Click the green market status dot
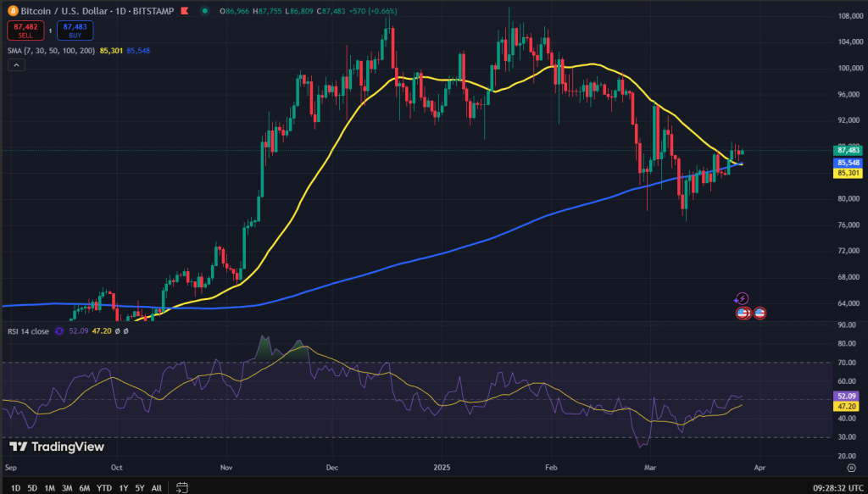Viewport: 868px width, 494px height. (205, 10)
